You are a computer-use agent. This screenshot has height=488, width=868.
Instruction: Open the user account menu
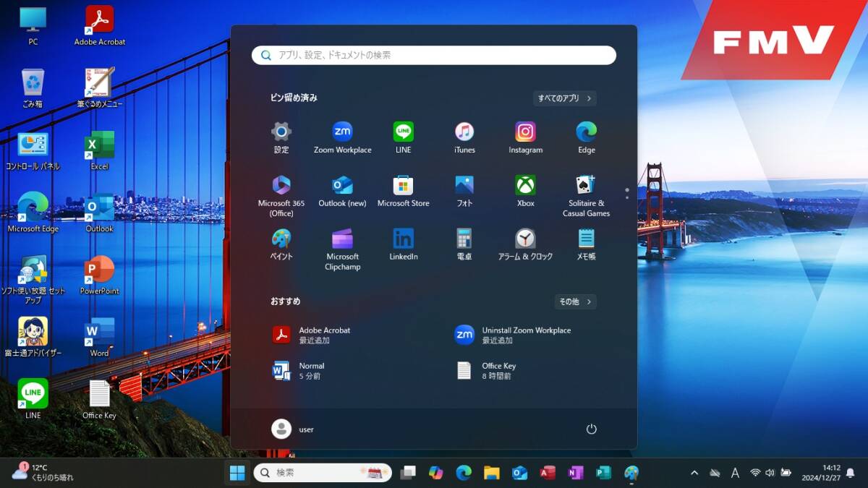[x=293, y=429]
